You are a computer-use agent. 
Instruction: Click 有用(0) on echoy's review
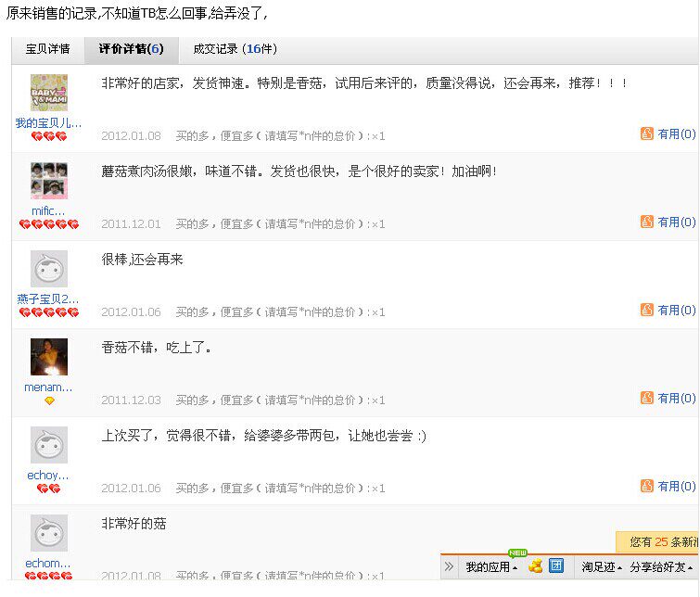(x=676, y=486)
